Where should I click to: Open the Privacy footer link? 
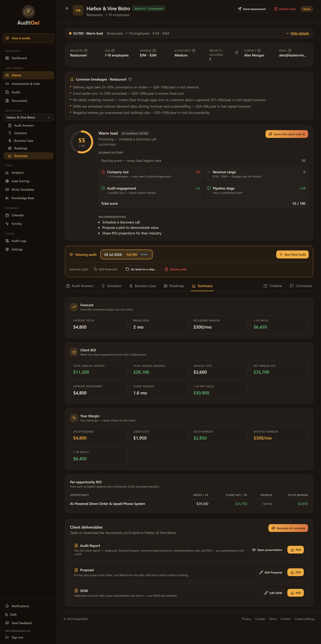point(246,619)
